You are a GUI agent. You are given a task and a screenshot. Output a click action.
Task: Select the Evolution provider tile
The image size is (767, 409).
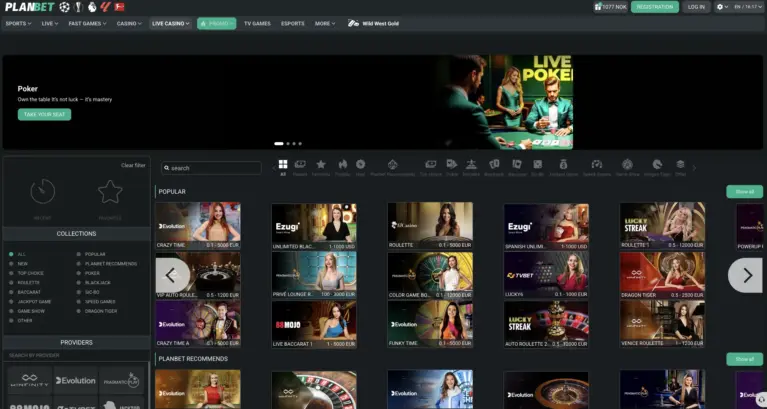click(76, 381)
